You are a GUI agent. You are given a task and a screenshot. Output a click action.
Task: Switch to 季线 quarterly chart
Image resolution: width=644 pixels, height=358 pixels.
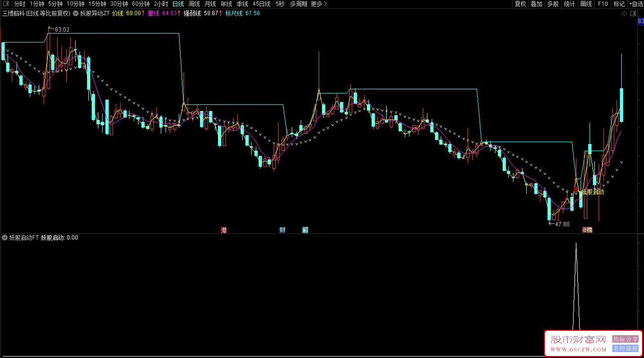coord(242,4)
